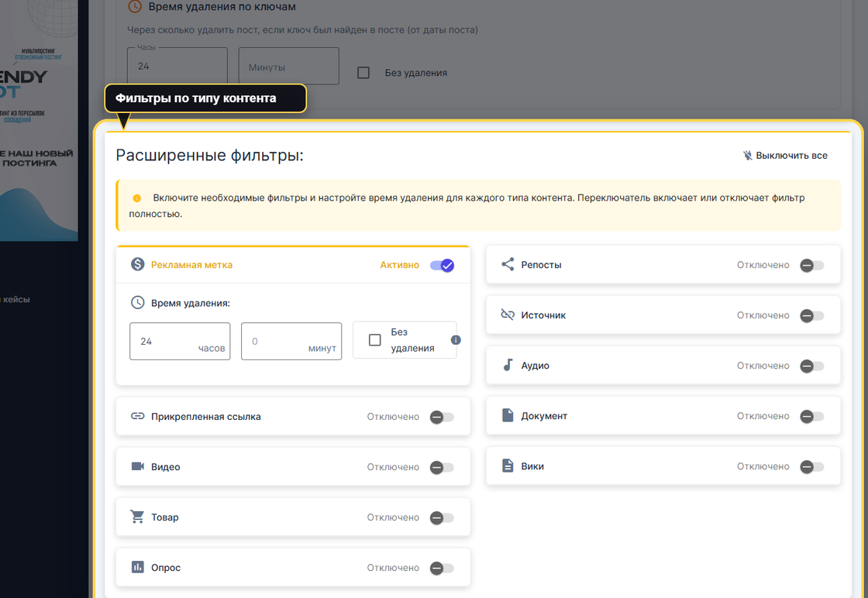Turn on the Вики filter switch
This screenshot has height=598, width=868.
tap(811, 466)
